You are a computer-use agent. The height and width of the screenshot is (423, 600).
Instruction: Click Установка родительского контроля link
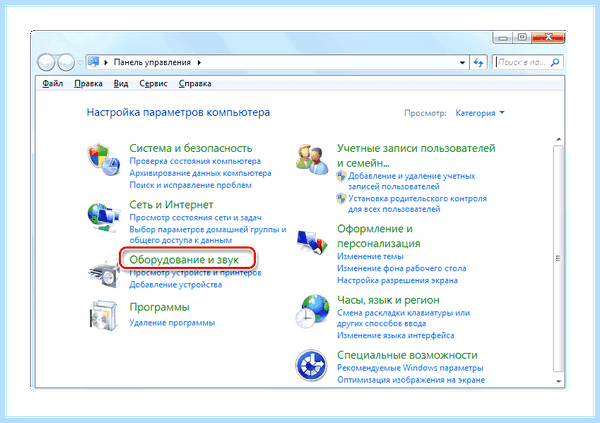[x=417, y=204]
